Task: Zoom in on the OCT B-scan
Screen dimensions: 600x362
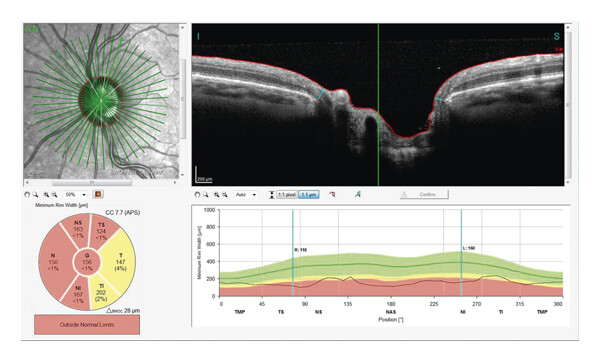Action: pyautogui.click(x=217, y=195)
